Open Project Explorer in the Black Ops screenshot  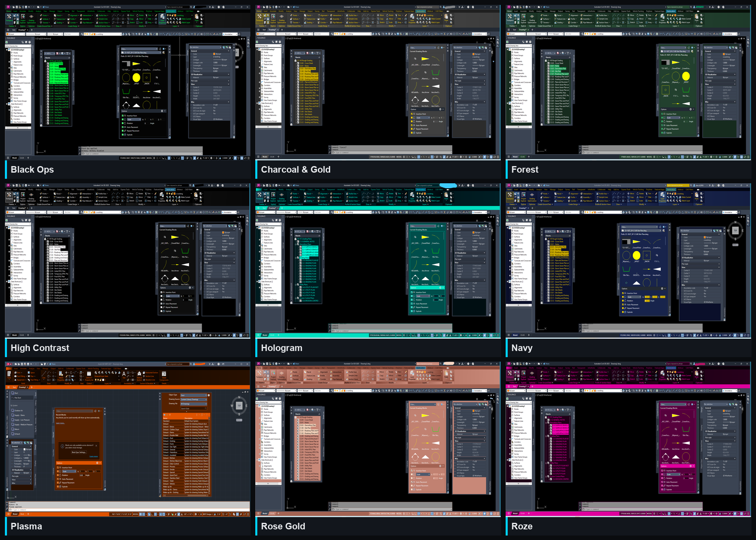tap(23, 18)
